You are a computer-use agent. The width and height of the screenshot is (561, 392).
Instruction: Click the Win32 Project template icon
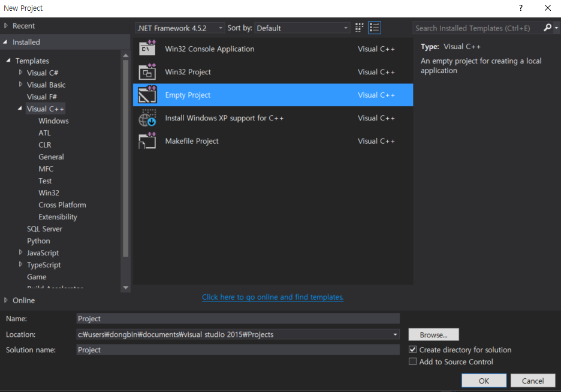coord(147,71)
